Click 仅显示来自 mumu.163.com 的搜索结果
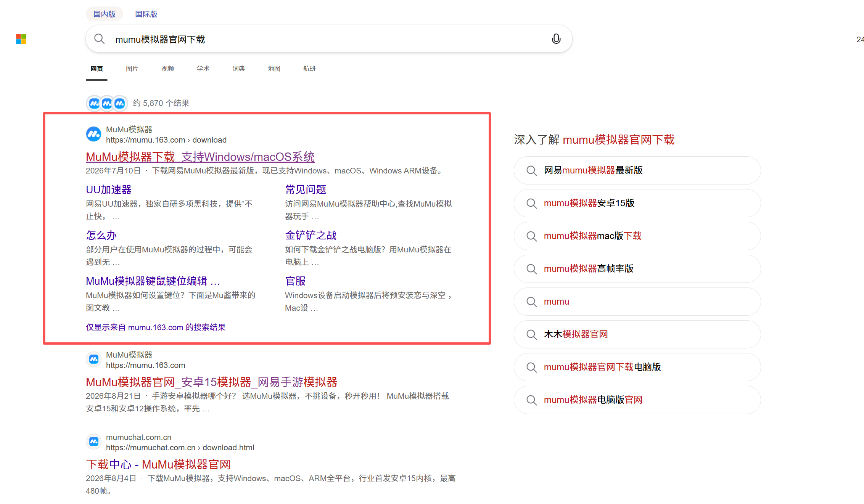 (x=156, y=327)
